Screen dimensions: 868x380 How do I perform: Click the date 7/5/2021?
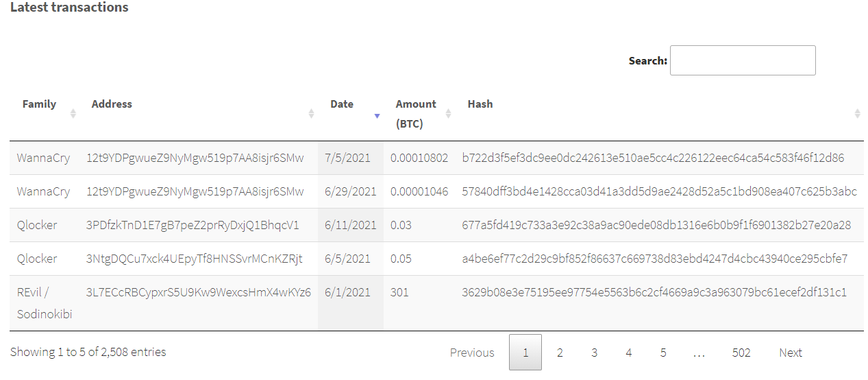pyautogui.click(x=347, y=158)
